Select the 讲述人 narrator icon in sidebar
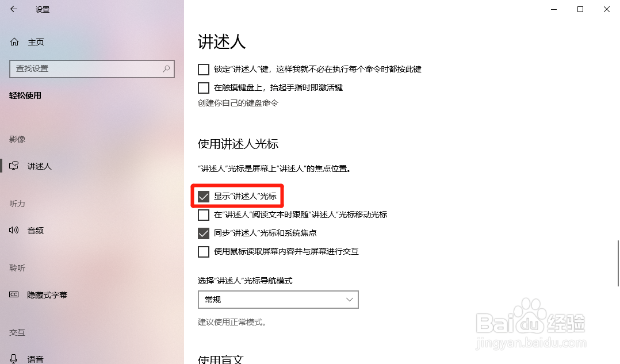This screenshot has height=364, width=620. coord(14,166)
